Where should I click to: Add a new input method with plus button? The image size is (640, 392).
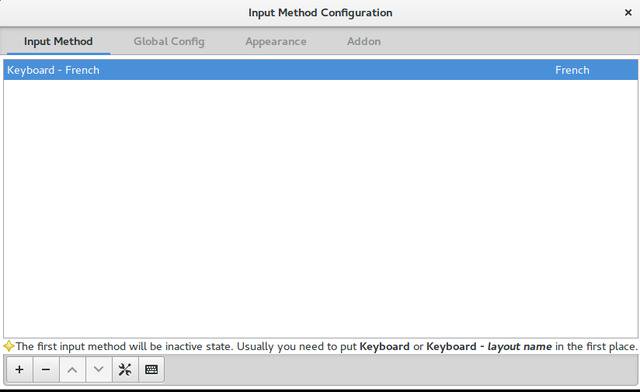tap(19, 370)
